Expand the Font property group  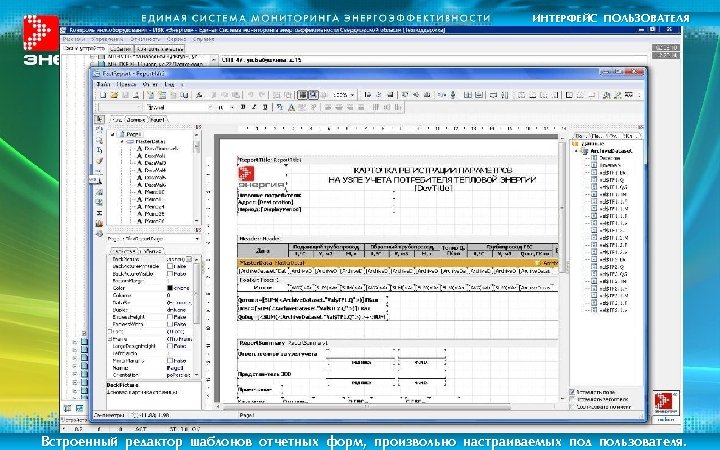pyautogui.click(x=109, y=331)
